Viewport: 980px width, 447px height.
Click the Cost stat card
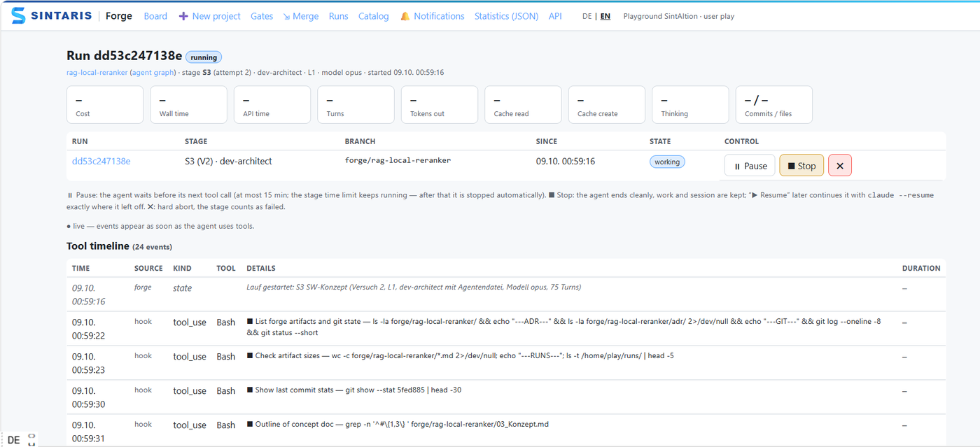(105, 105)
